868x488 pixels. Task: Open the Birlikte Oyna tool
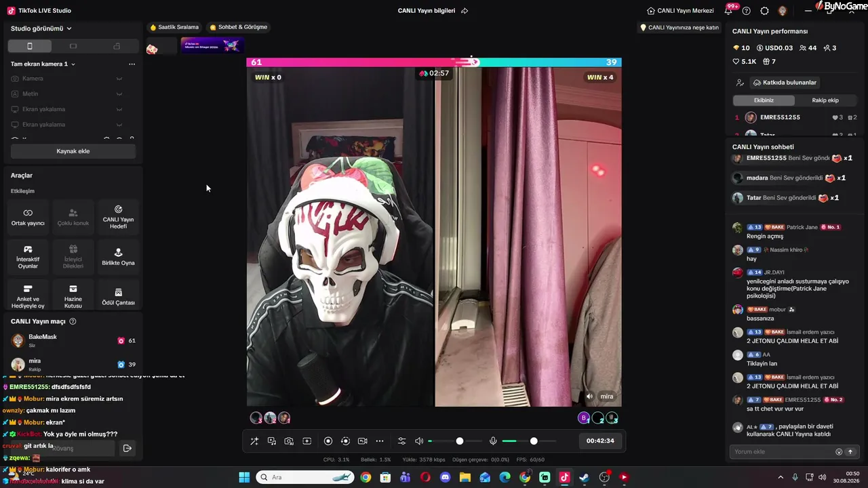(x=118, y=257)
